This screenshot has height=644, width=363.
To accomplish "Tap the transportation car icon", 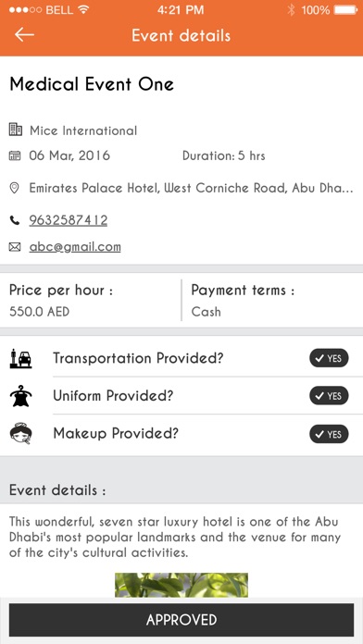I will [20, 358].
